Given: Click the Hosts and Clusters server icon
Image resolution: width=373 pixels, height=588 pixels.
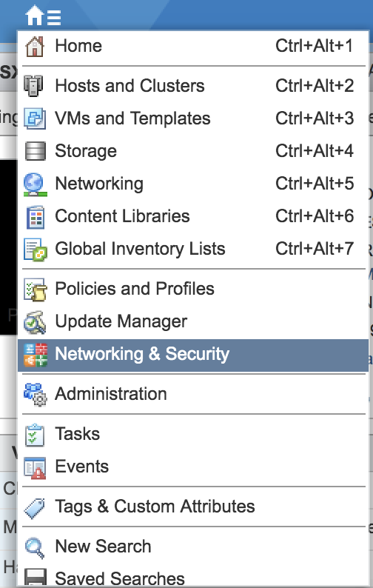Looking at the screenshot, I should click(x=34, y=85).
